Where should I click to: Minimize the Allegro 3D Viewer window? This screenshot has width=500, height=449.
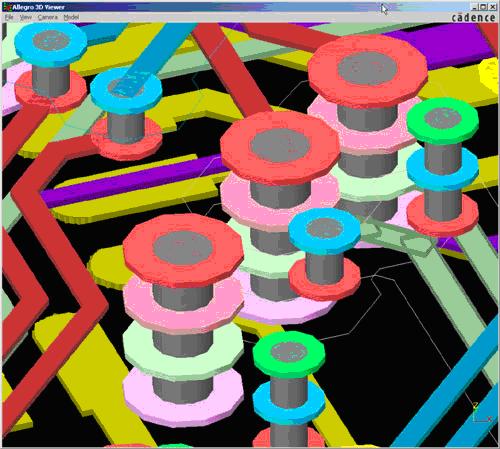(x=475, y=7)
